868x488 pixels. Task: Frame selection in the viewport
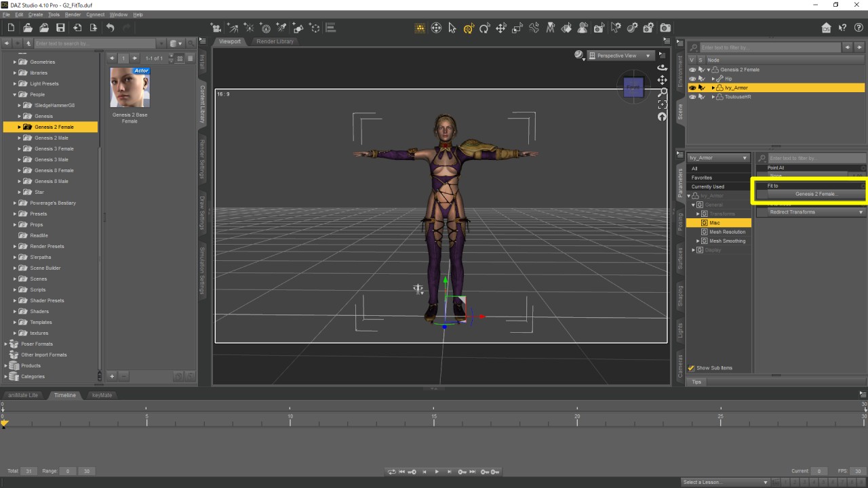point(662,104)
